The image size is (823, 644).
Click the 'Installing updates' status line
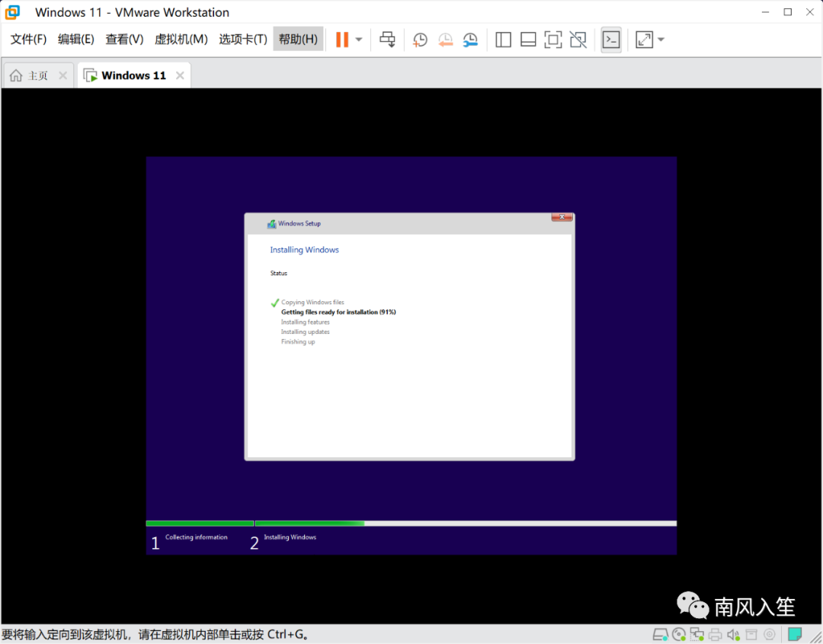(x=306, y=332)
